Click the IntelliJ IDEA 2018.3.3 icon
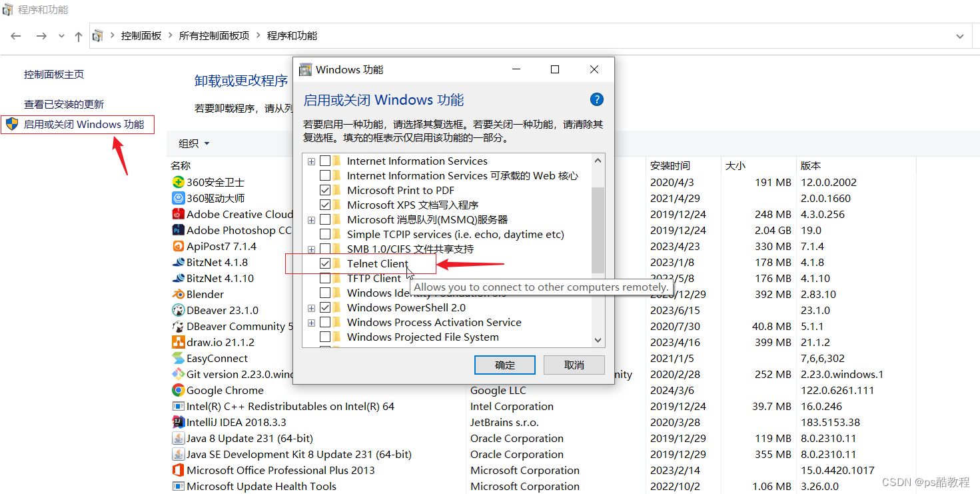This screenshot has width=980, height=494. (178, 422)
